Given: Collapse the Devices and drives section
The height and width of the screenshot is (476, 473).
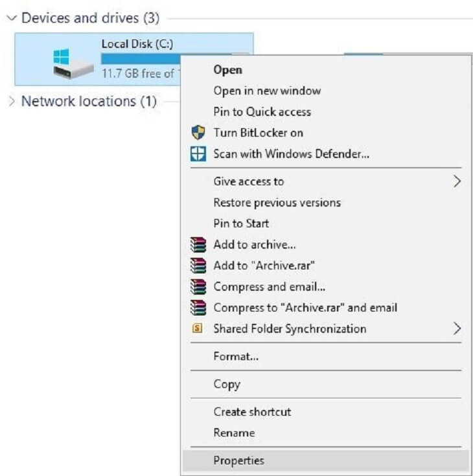Looking at the screenshot, I should tap(10, 18).
